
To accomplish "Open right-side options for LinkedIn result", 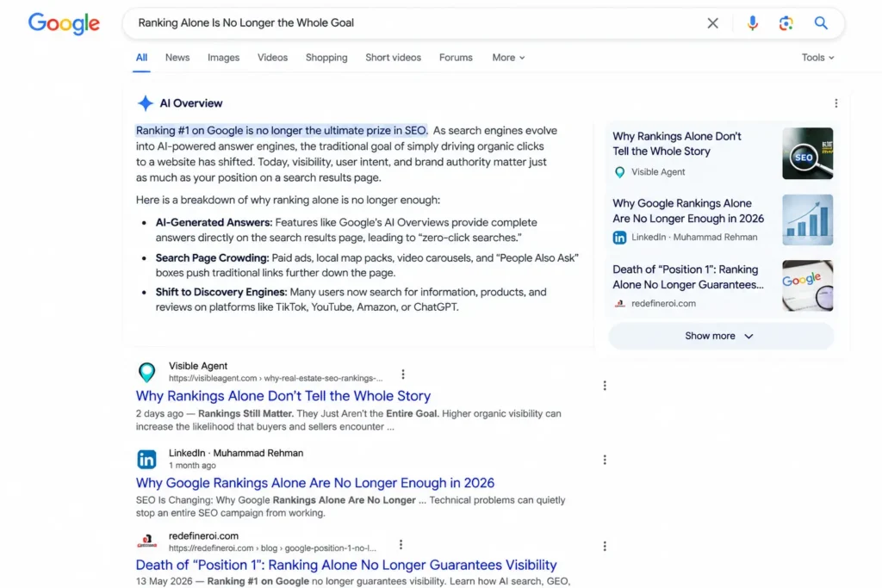I will 605,460.
